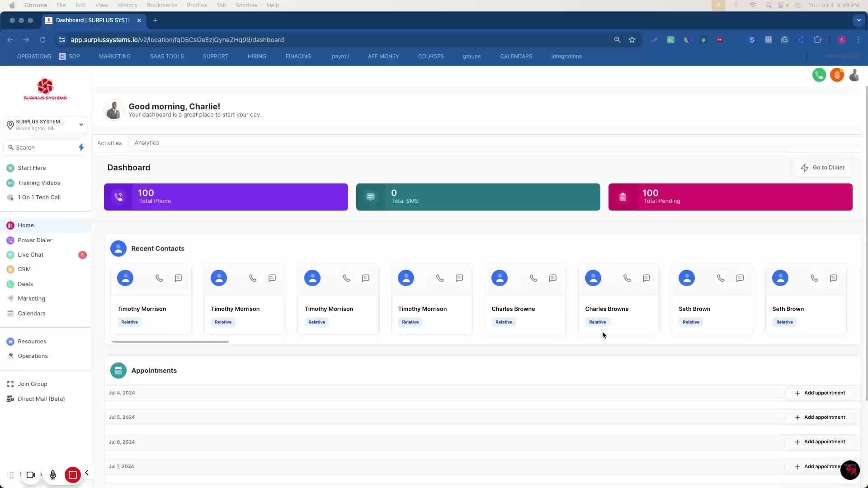Viewport: 868px width, 488px height.
Task: Expand Chrome tab search dropdown arrow
Action: pos(859,20)
